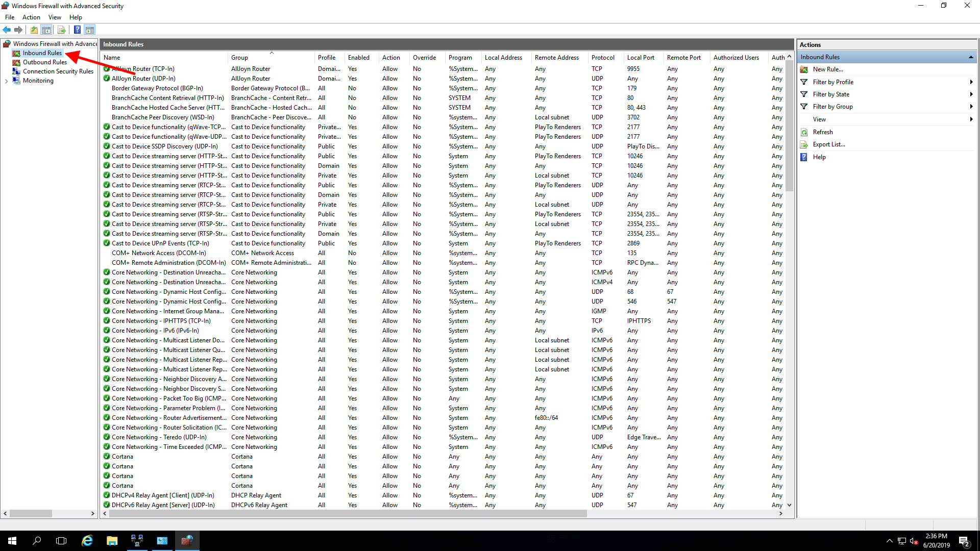The image size is (980, 551).
Task: Choose Export List... in Actions pane
Action: point(829,144)
